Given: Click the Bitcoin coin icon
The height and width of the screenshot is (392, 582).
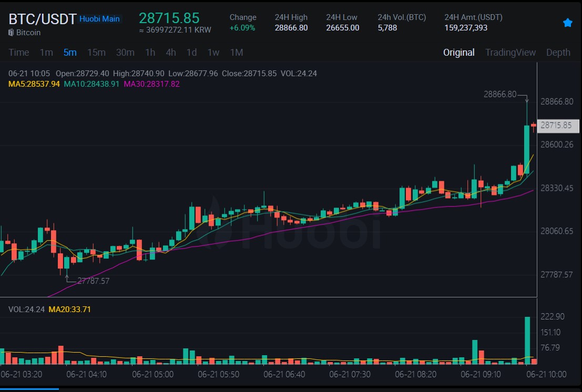Looking at the screenshot, I should [x=11, y=33].
